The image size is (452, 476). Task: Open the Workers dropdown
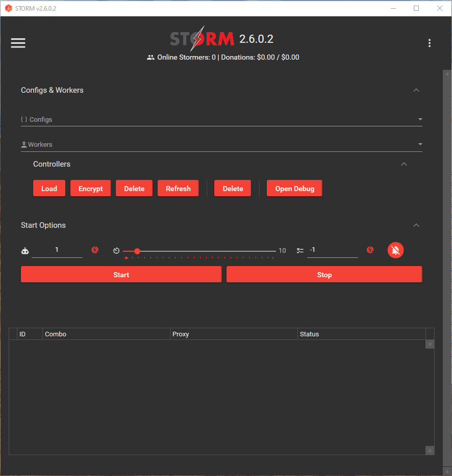click(221, 145)
